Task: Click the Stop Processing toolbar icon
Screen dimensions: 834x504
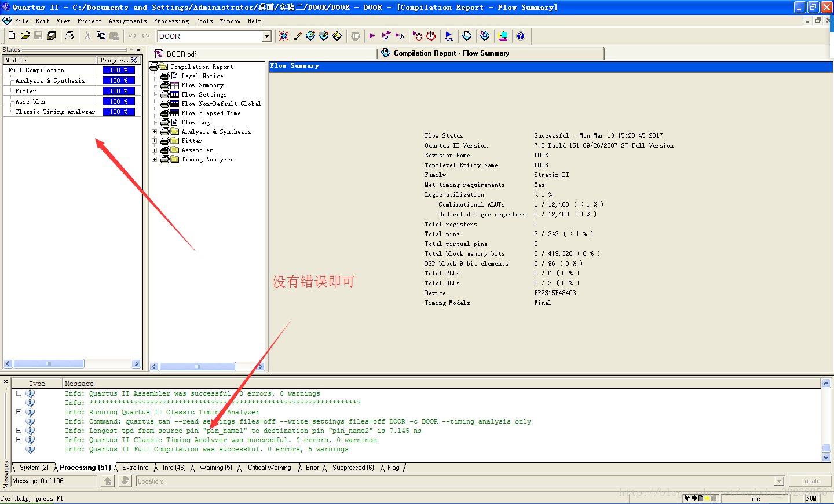Action: pyautogui.click(x=355, y=36)
